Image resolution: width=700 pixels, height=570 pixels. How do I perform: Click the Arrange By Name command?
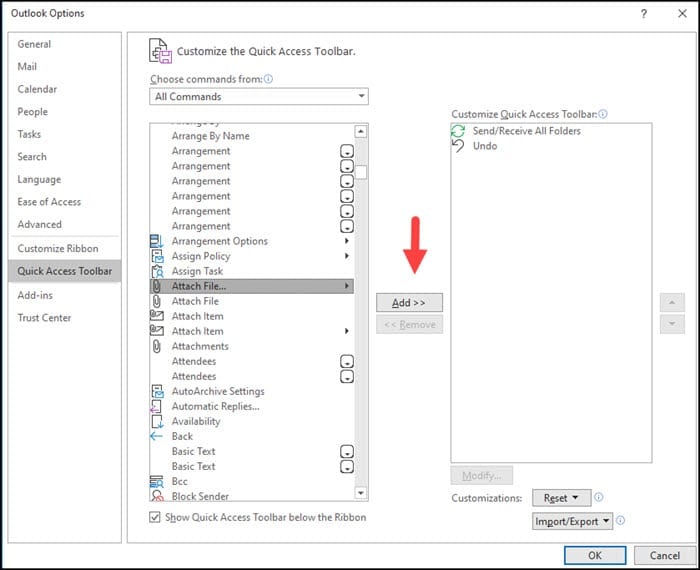pyautogui.click(x=252, y=136)
